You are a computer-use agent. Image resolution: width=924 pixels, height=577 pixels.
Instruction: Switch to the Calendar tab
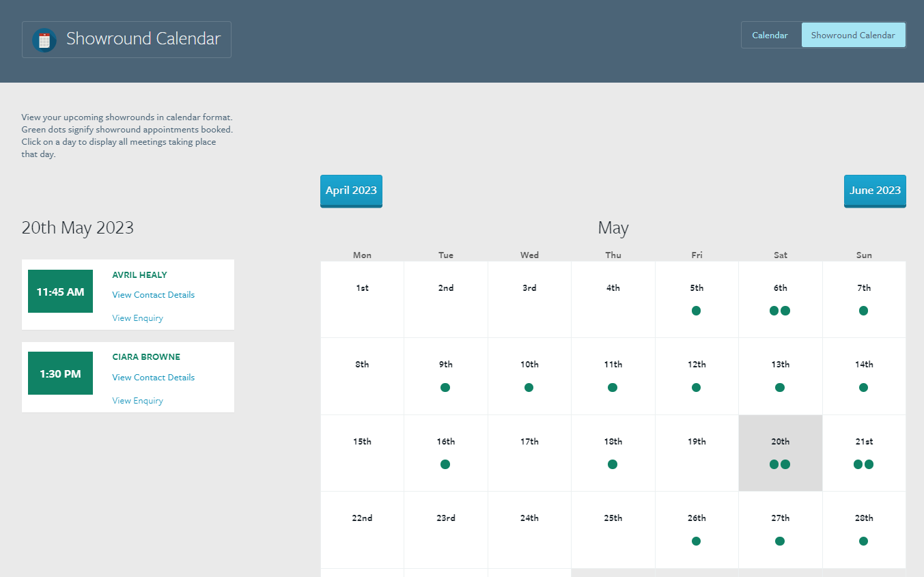(x=770, y=35)
